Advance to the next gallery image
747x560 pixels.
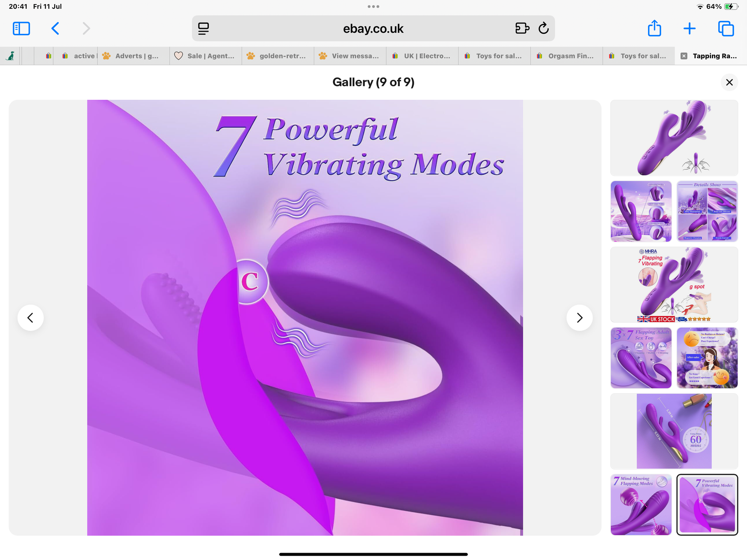point(580,318)
